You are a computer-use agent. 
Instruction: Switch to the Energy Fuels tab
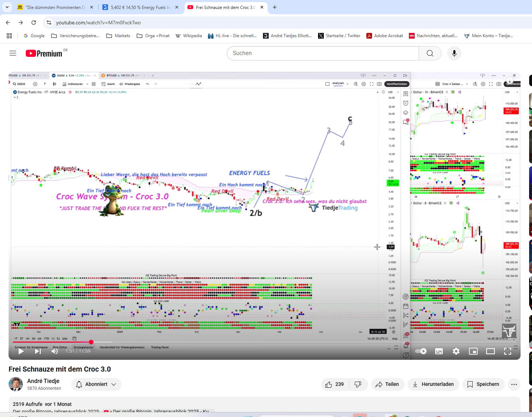pyautogui.click(x=140, y=7)
